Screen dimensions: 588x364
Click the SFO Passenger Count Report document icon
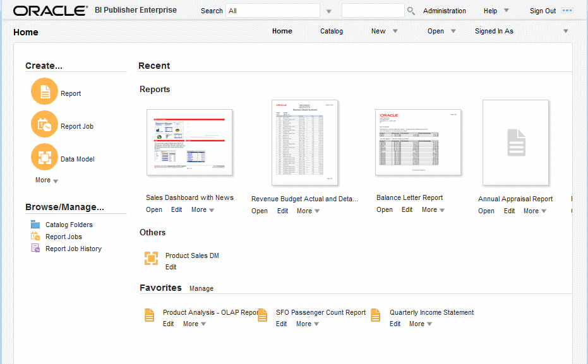coord(263,315)
